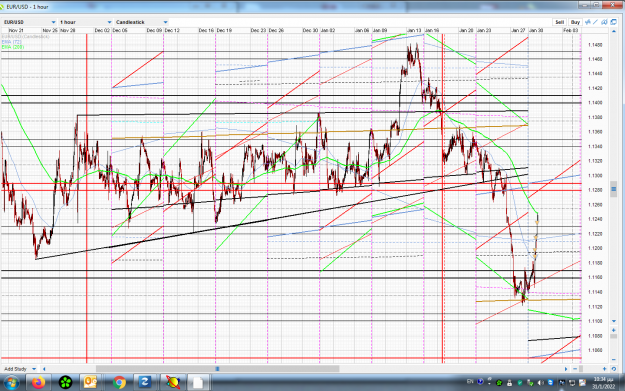This screenshot has height=391, width=625.
Task: Click the Buy button
Action: 575,22
